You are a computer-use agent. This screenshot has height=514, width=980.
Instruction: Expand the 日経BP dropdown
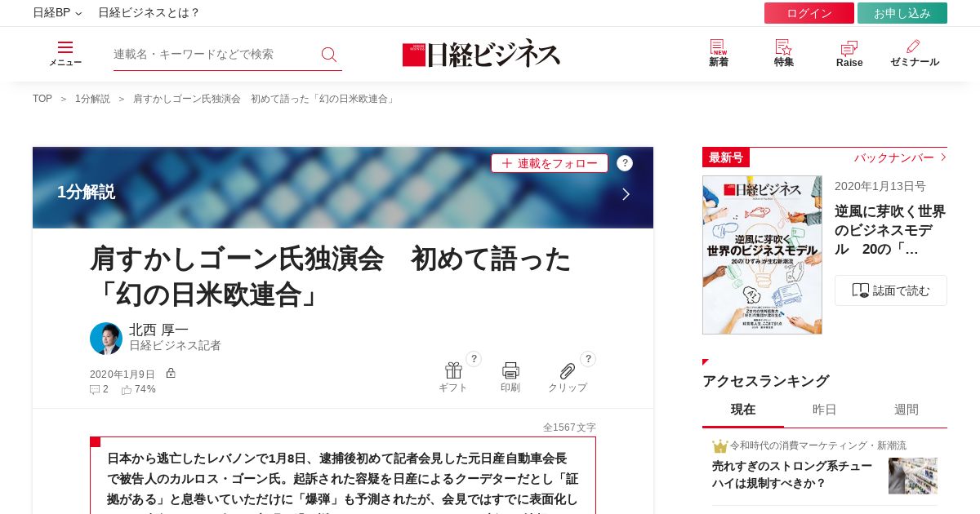click(57, 12)
